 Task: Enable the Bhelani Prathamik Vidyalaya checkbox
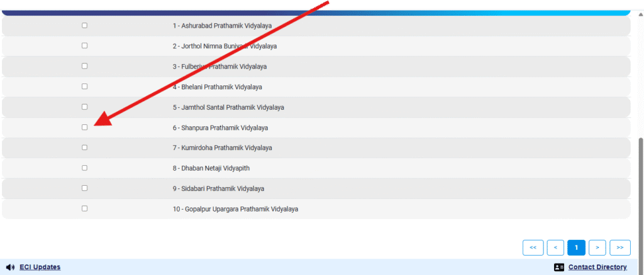pos(85,87)
